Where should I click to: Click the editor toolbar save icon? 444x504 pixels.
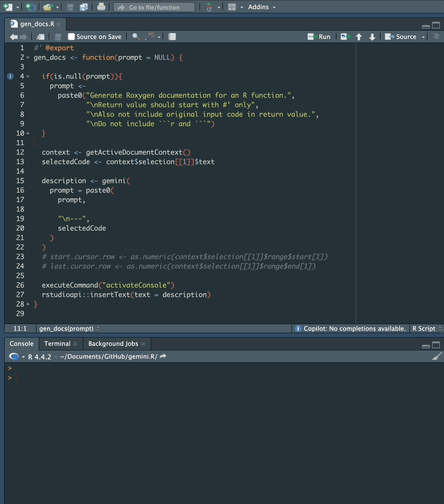tap(58, 37)
